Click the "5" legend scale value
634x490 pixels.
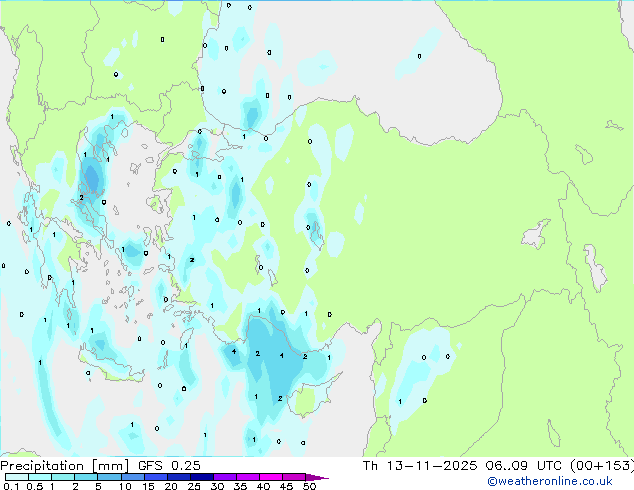click(98, 486)
